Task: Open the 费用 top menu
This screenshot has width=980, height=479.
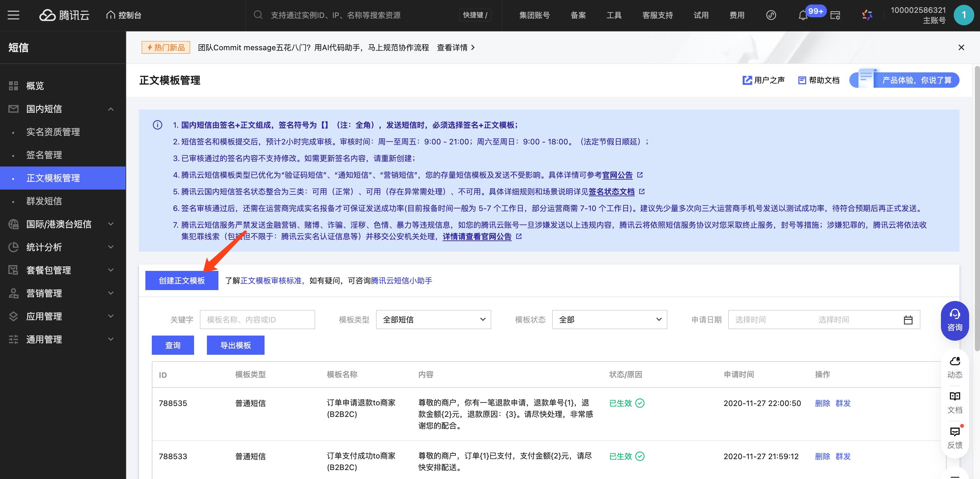Action: click(x=737, y=15)
